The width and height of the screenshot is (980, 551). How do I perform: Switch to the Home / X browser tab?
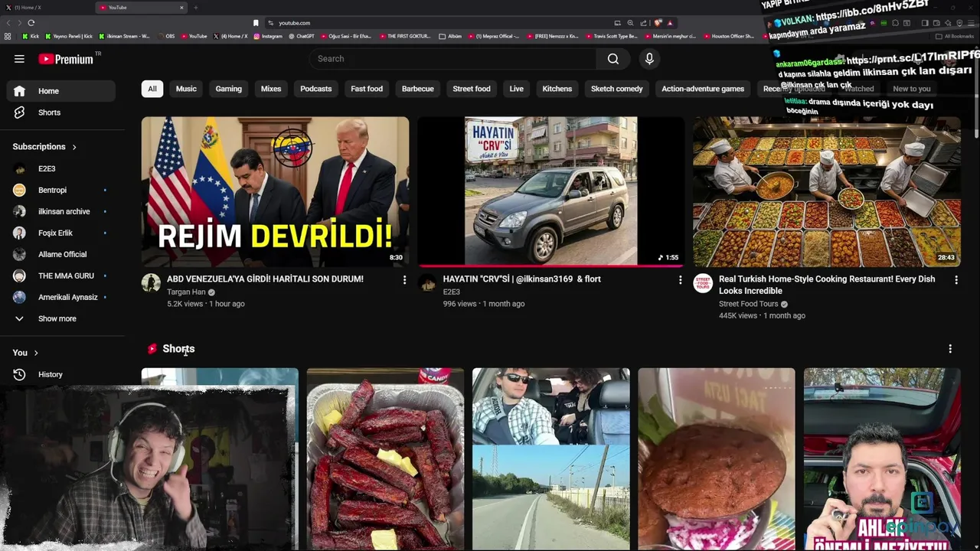click(x=46, y=8)
